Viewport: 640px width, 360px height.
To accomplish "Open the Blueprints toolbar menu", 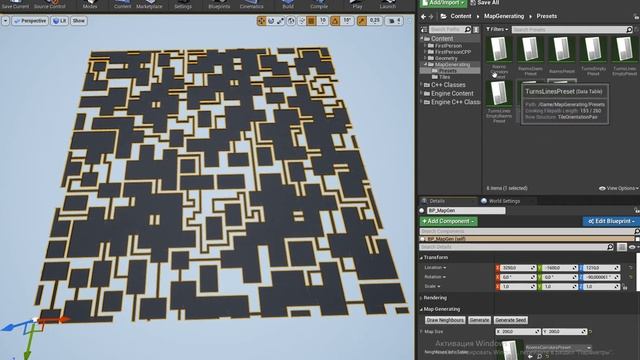I will pyautogui.click(x=219, y=4).
